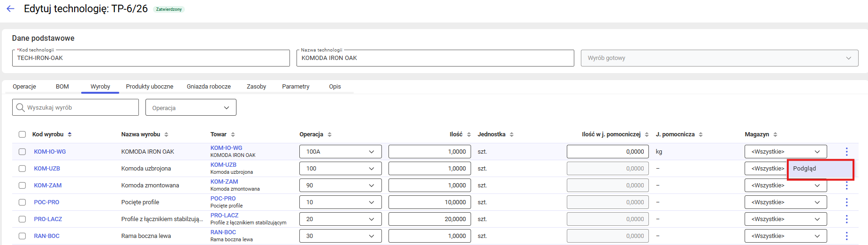Open three-dot menu for PRO-LACZ row
868x245 pixels.
(x=846, y=219)
